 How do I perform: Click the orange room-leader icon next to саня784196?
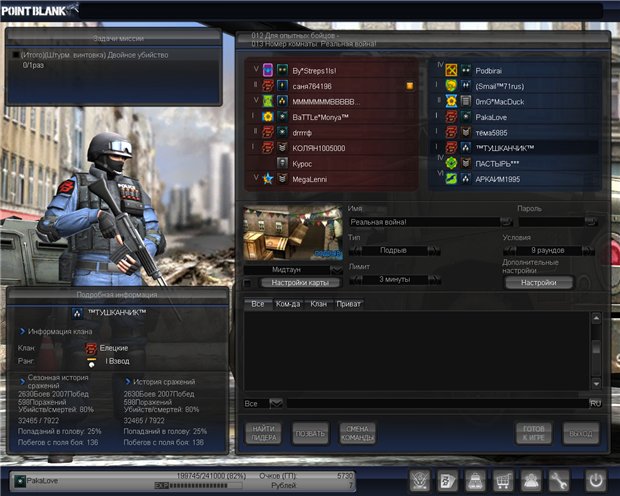(x=408, y=86)
